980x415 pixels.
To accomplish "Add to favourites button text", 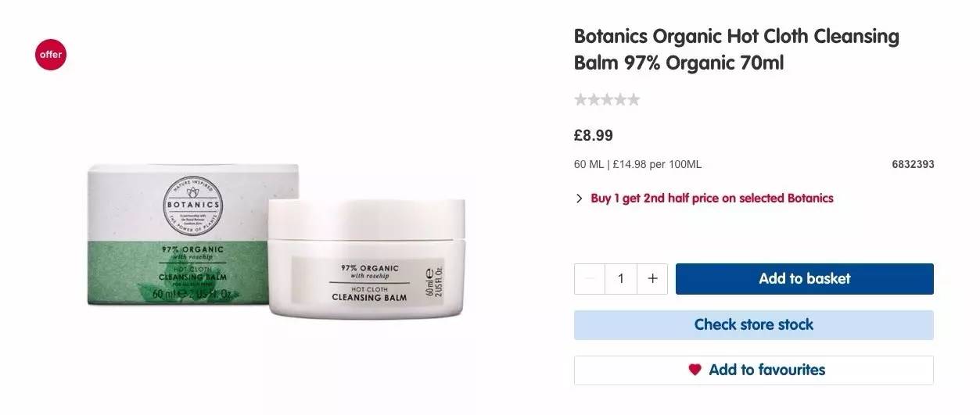I will click(767, 370).
